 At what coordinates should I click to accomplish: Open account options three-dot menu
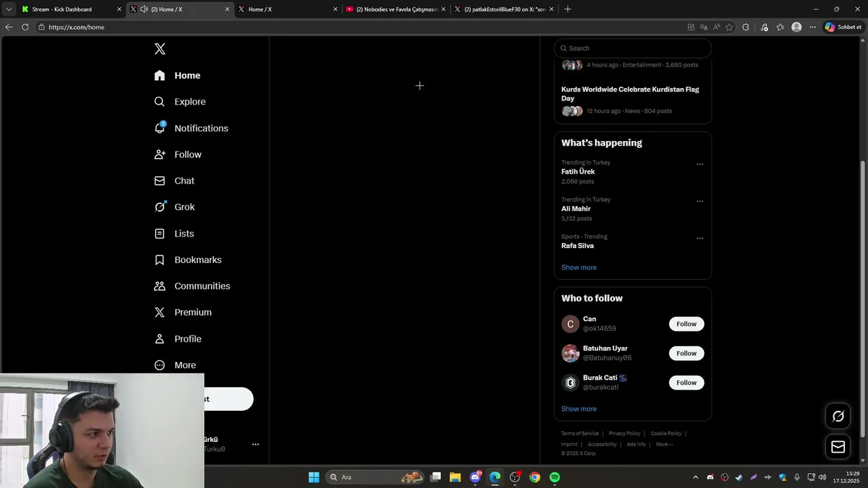256,445
